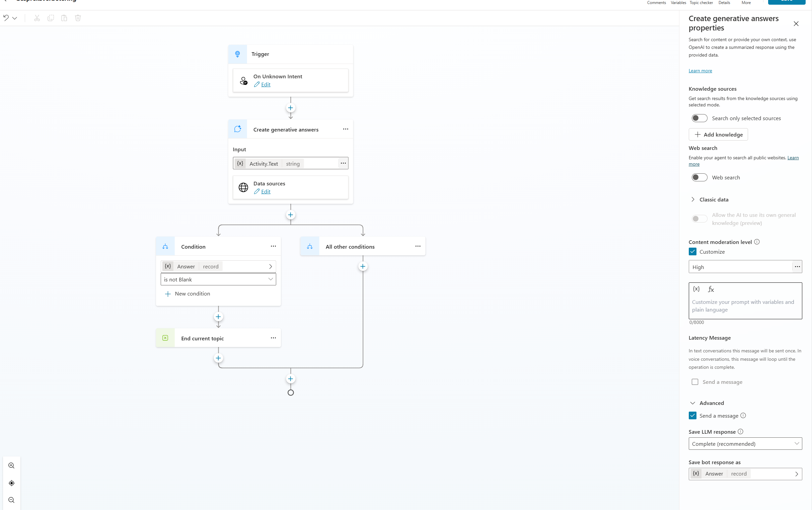Add node between Condition and End current topic
The height and width of the screenshot is (510, 812).
click(x=219, y=317)
